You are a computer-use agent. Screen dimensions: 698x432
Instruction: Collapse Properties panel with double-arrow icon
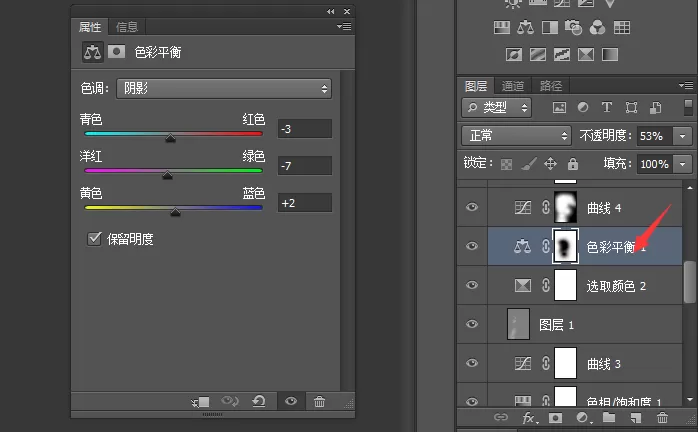click(x=330, y=12)
